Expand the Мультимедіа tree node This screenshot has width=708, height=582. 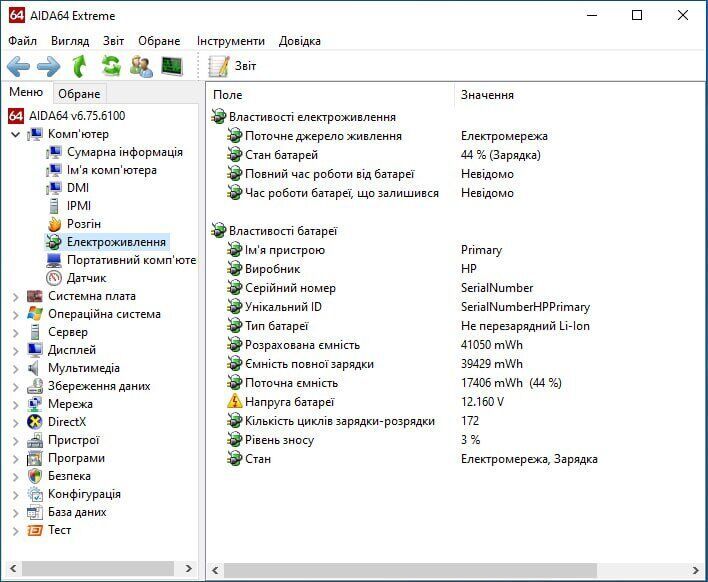coord(15,368)
